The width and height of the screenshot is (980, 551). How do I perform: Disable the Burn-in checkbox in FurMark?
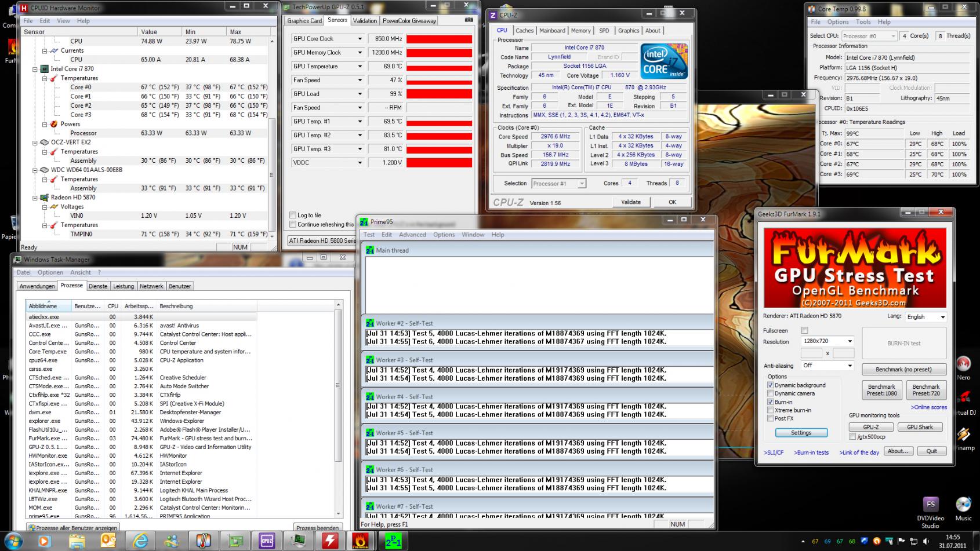click(x=771, y=402)
